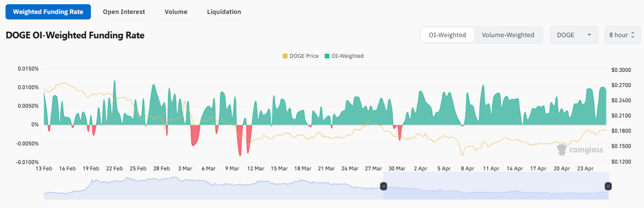
Task: Click the 0.0150% left axis label
Action: [28, 69]
